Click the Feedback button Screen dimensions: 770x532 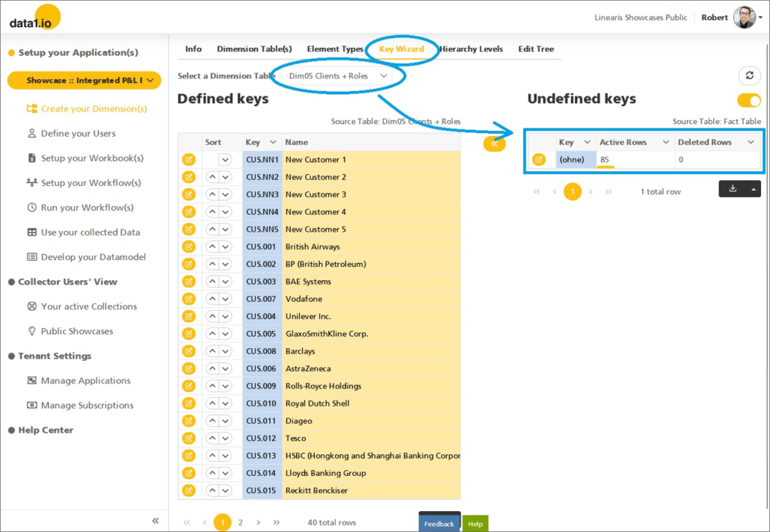[x=439, y=524]
